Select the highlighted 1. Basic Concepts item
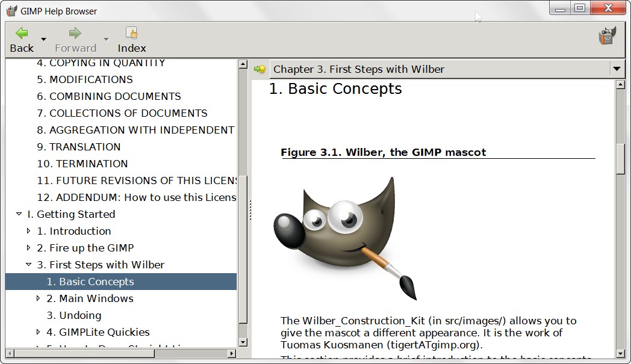 pyautogui.click(x=121, y=282)
